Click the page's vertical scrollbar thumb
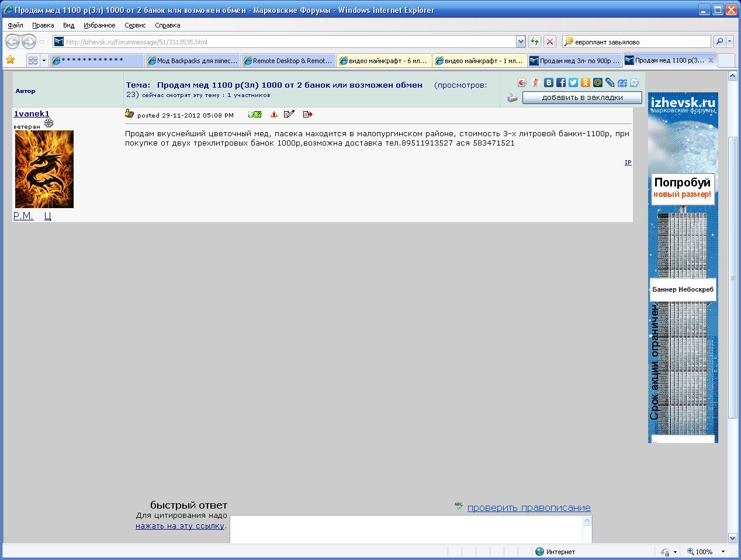 click(733, 278)
